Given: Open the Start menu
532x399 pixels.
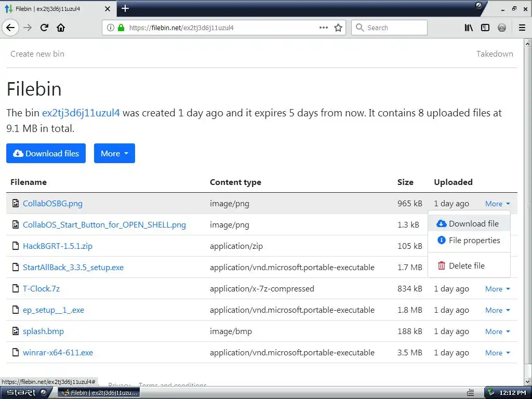Looking at the screenshot, I should coord(26,393).
